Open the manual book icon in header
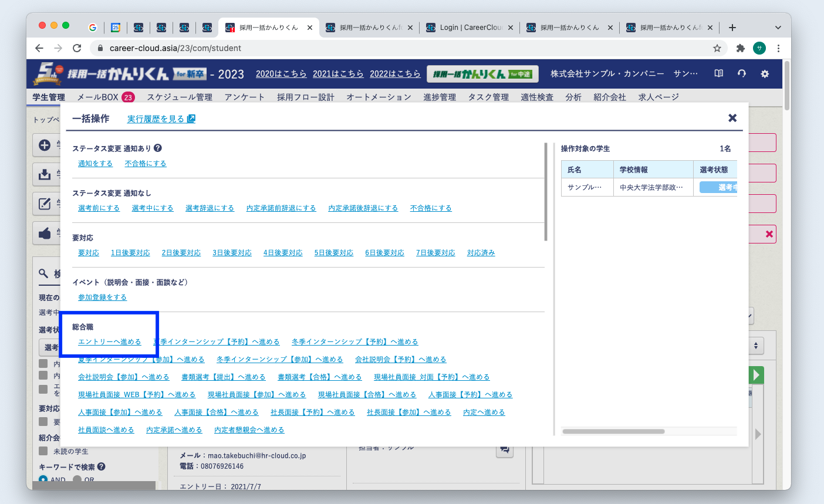 click(x=718, y=74)
